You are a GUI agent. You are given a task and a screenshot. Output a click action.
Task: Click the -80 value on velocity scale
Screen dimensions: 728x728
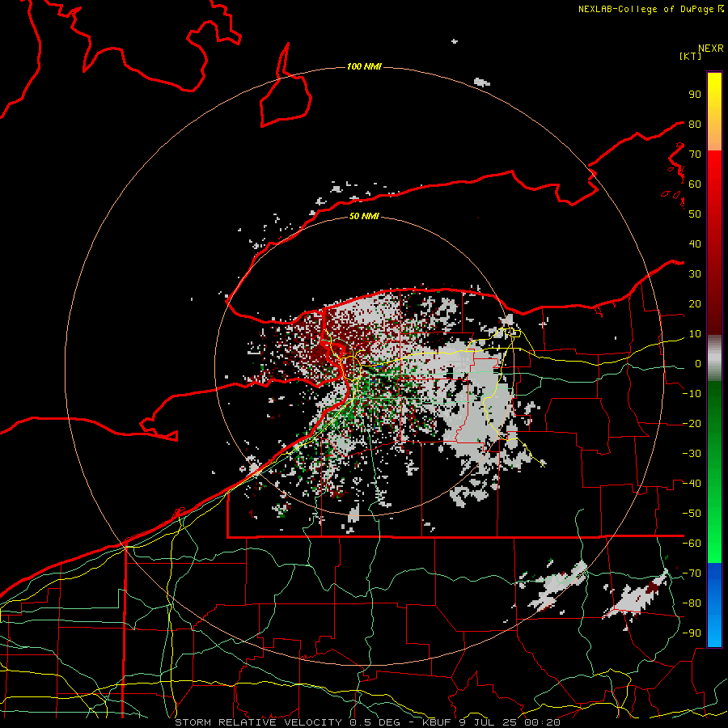coord(692,603)
